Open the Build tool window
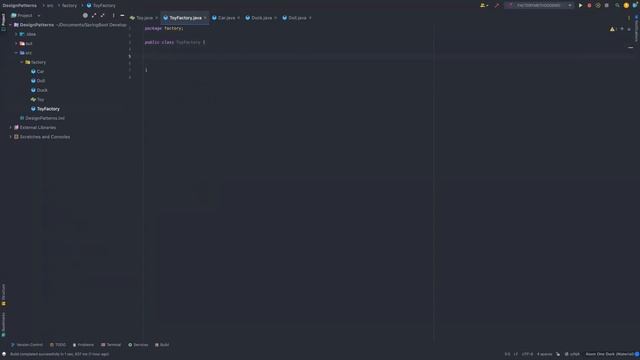 click(162, 345)
